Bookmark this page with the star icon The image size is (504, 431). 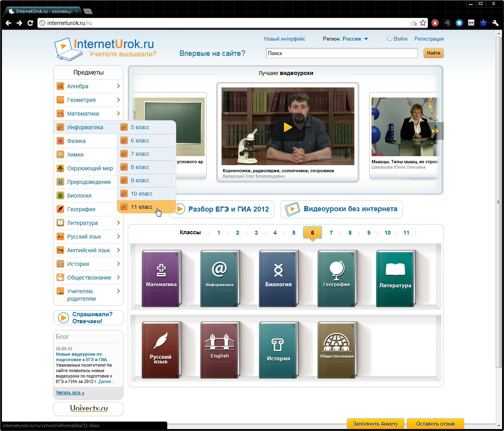(423, 23)
